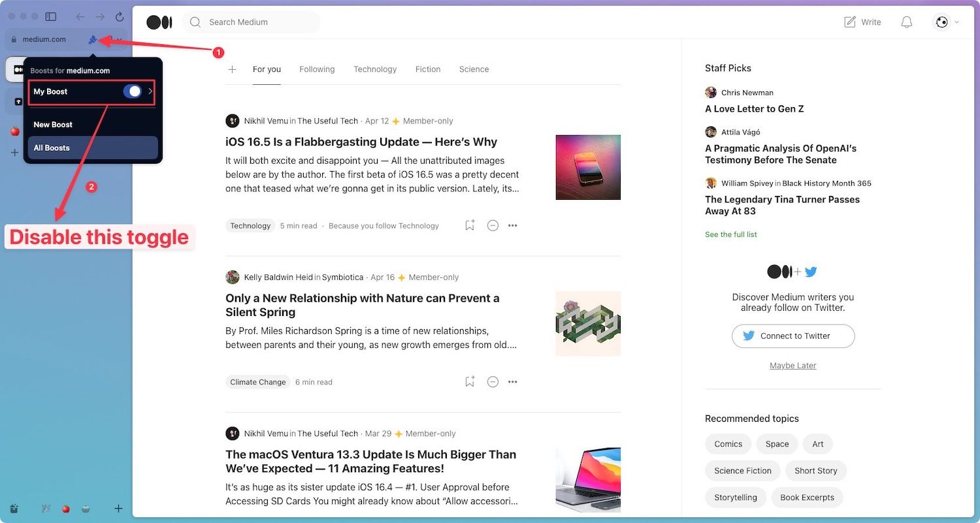The image size is (980, 523).
Task: Open more options for iOS 16.5 article
Action: [x=513, y=226]
